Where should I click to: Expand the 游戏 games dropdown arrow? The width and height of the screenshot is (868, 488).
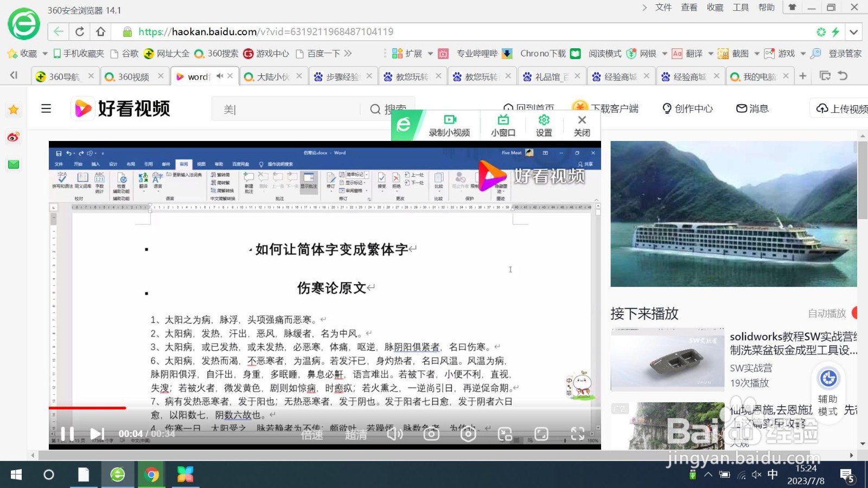[x=803, y=54]
